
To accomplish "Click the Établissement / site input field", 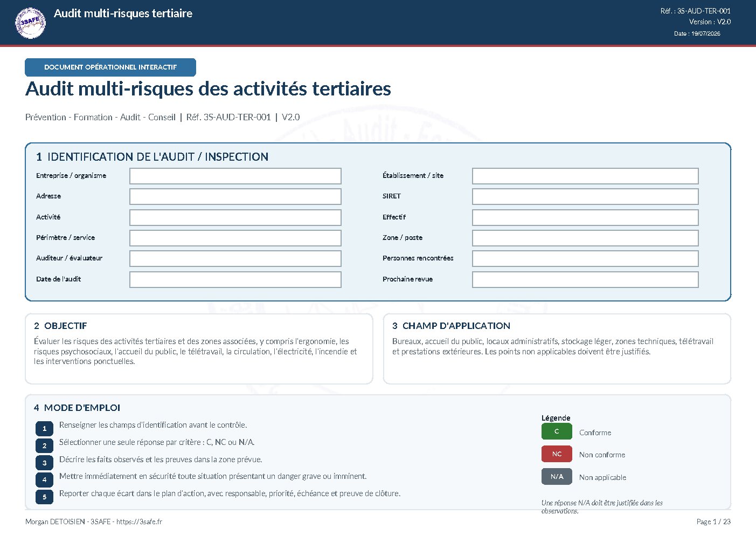I will click(585, 176).
